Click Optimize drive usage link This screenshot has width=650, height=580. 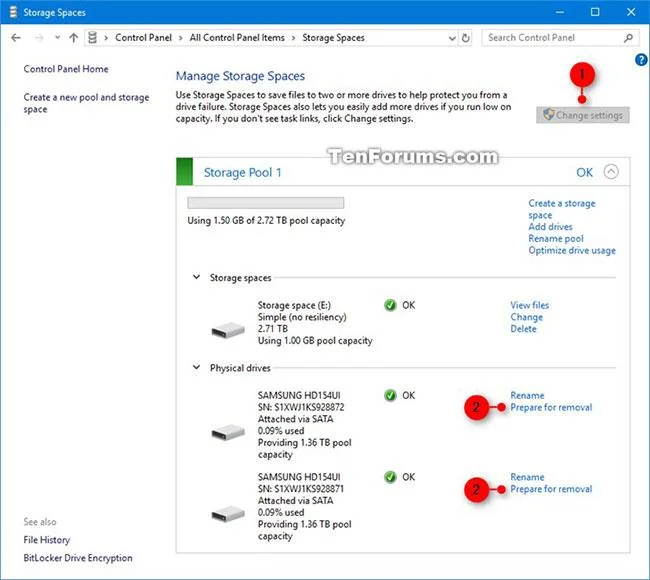(572, 250)
